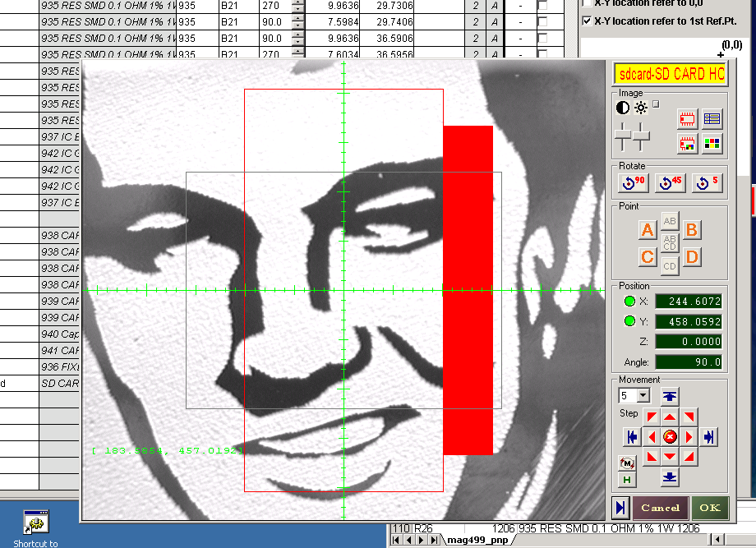
Task: Click the blue list rows icon
Action: 712,118
